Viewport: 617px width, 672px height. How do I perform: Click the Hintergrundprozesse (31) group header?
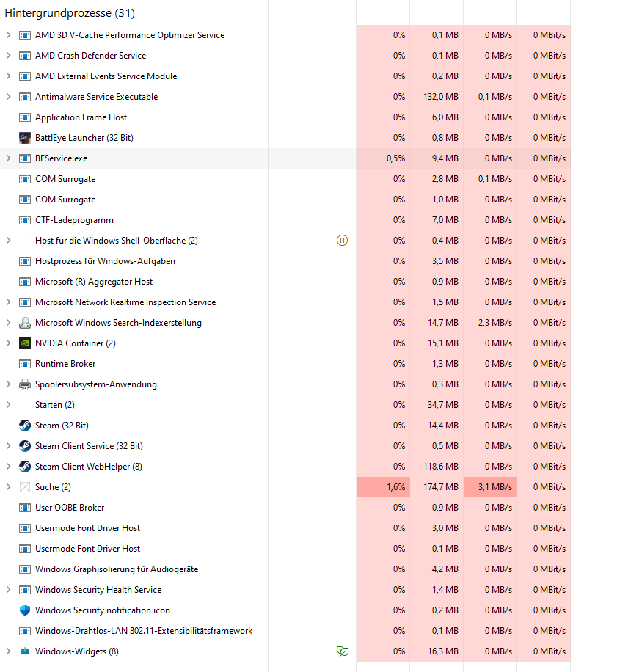click(x=70, y=13)
